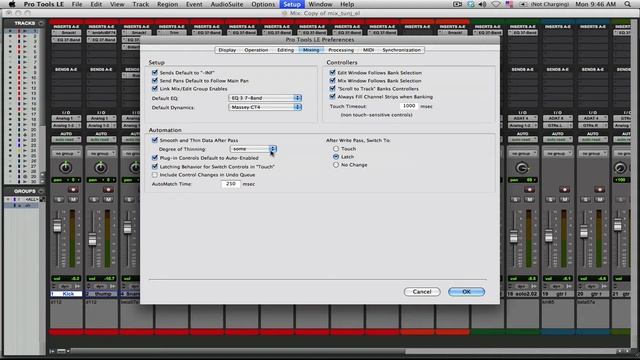Solo track 18 solo2.02
This screenshot has height=360, width=640.
(515, 200)
